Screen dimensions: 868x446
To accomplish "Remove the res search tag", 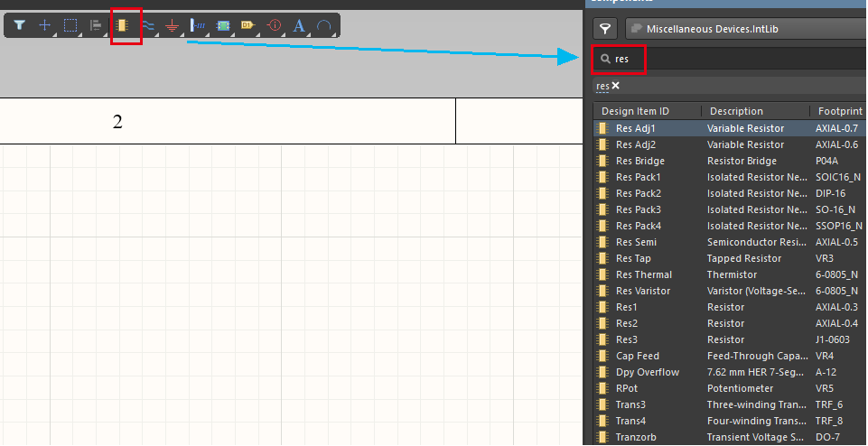I will [x=616, y=86].
